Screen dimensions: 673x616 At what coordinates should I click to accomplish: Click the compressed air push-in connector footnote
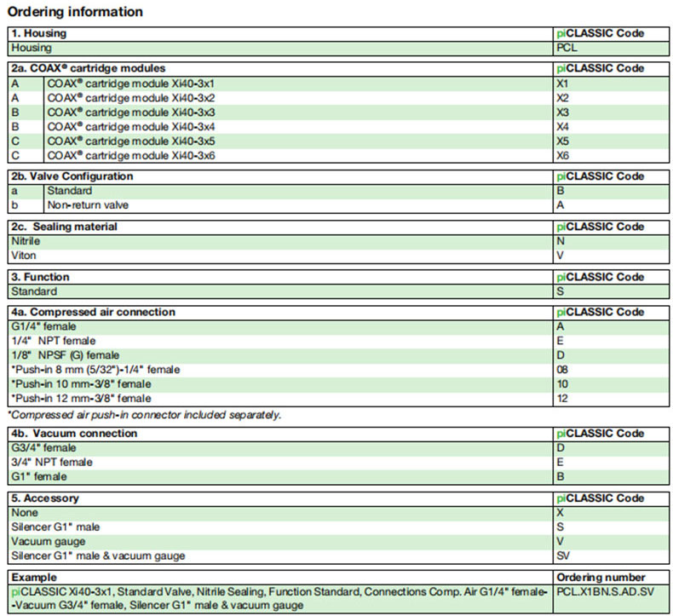pyautogui.click(x=145, y=414)
